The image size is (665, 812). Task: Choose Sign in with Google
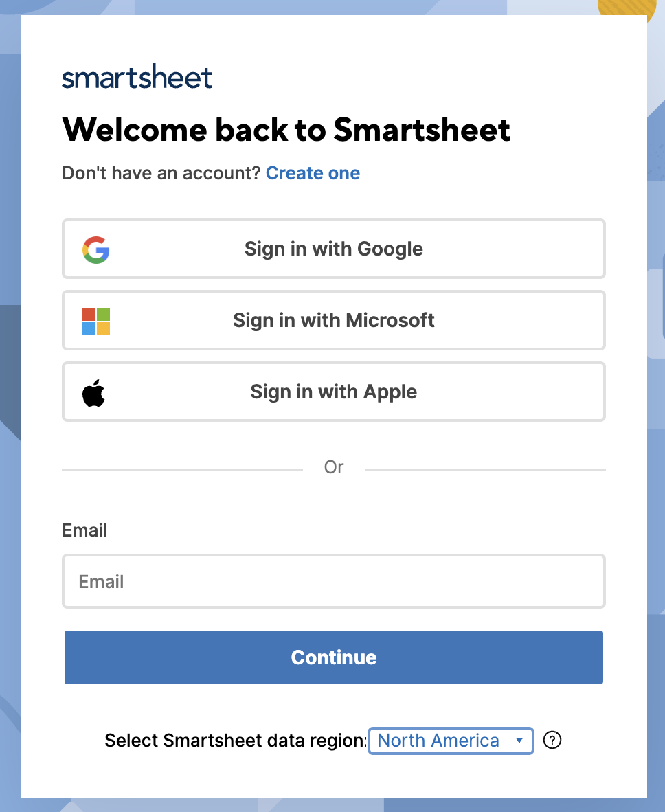[x=334, y=249]
